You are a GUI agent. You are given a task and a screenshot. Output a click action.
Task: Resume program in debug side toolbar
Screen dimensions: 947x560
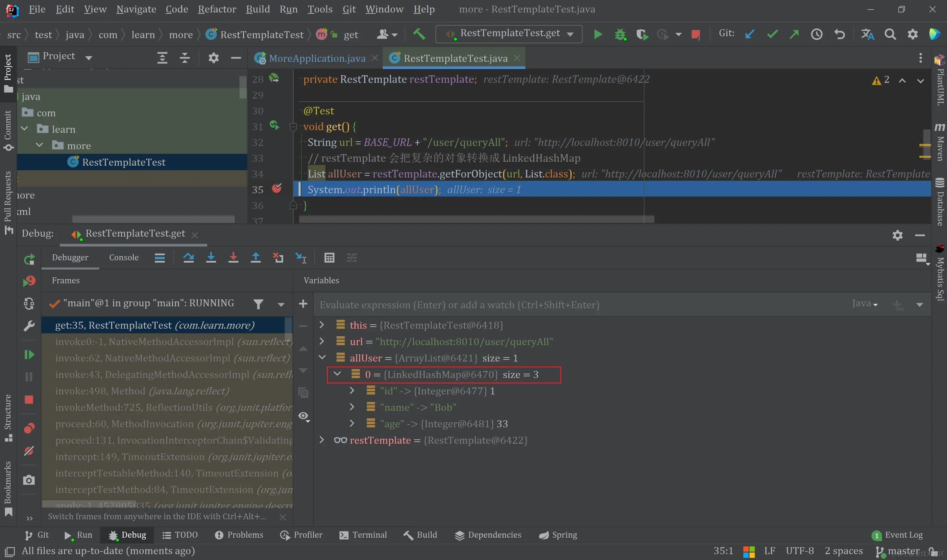click(29, 355)
